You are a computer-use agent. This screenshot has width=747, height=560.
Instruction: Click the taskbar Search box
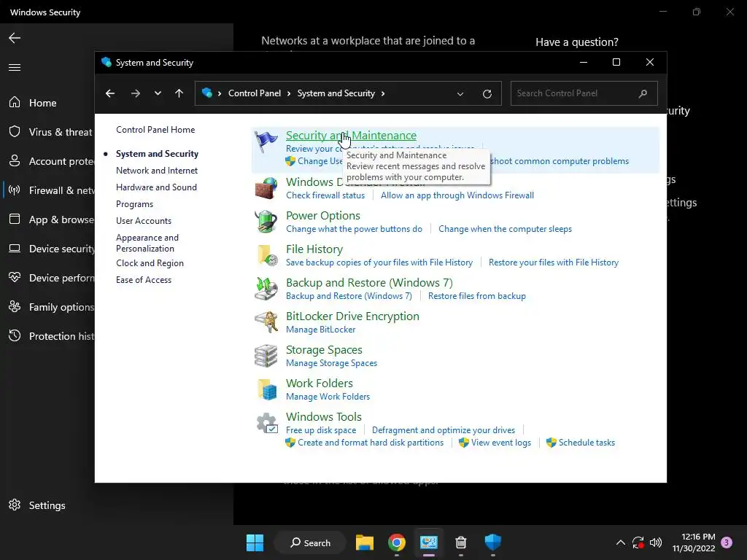[310, 542]
